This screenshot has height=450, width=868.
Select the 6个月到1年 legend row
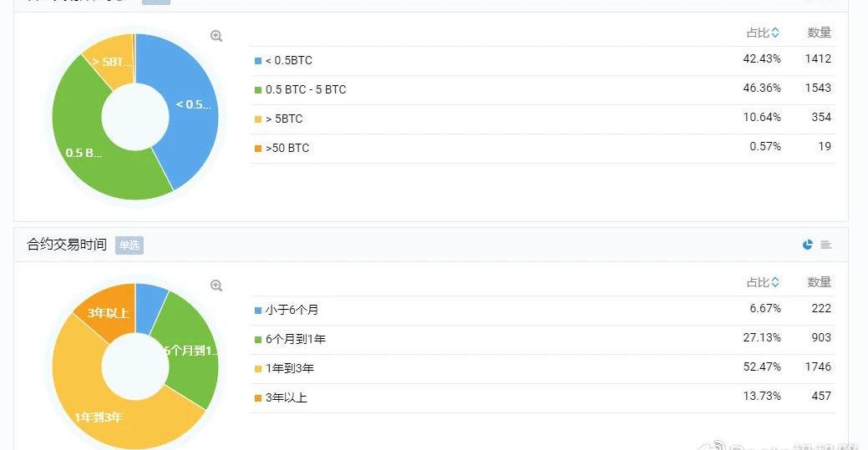click(295, 339)
